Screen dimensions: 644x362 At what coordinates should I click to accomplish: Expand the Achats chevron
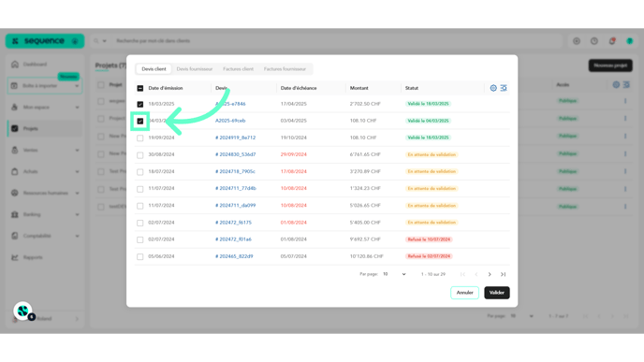click(x=77, y=171)
